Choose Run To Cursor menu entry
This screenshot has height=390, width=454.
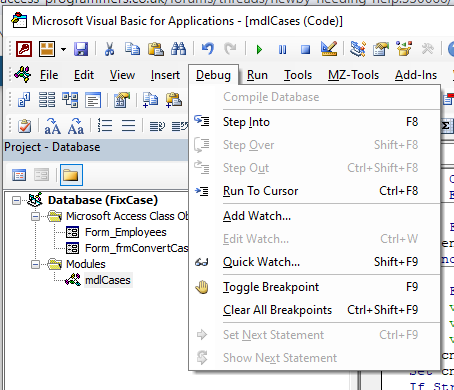[314, 191]
